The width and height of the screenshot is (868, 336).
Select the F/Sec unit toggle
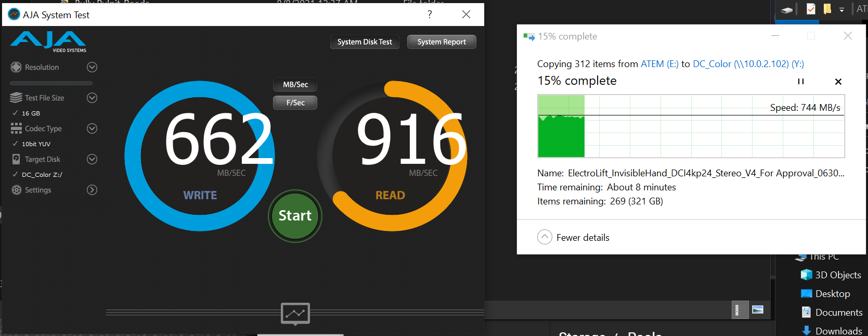295,102
